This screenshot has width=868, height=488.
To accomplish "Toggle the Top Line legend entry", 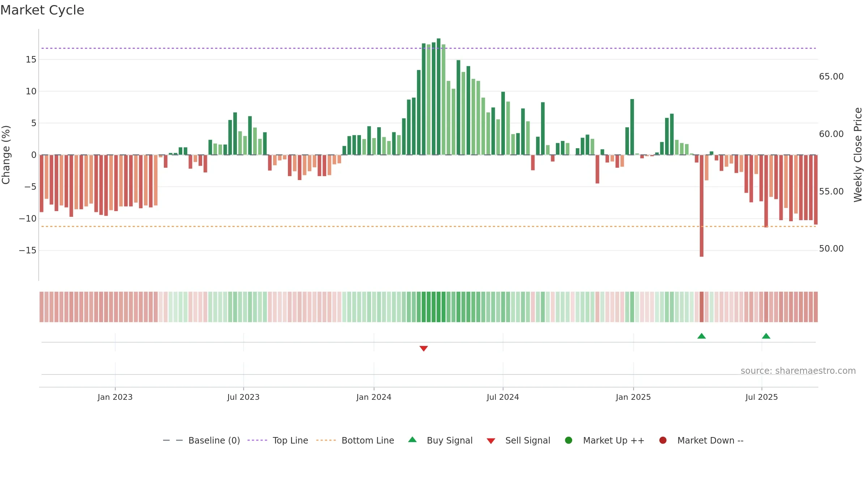I will pyautogui.click(x=278, y=440).
